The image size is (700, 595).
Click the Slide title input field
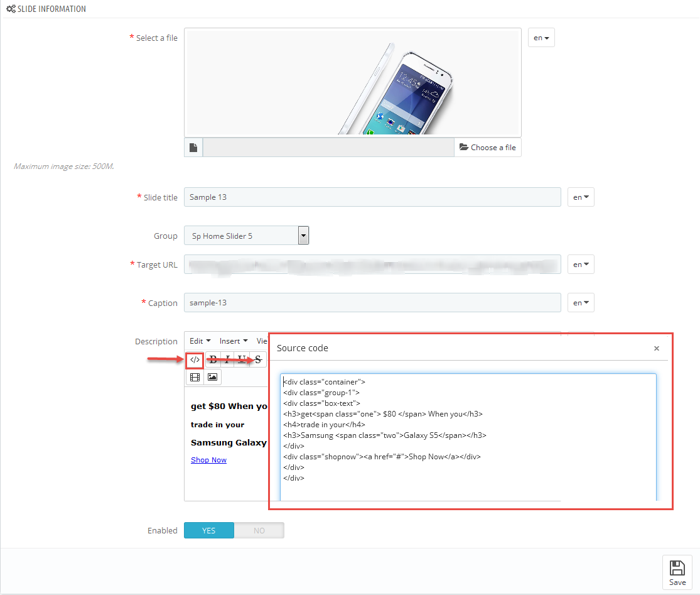pos(372,197)
